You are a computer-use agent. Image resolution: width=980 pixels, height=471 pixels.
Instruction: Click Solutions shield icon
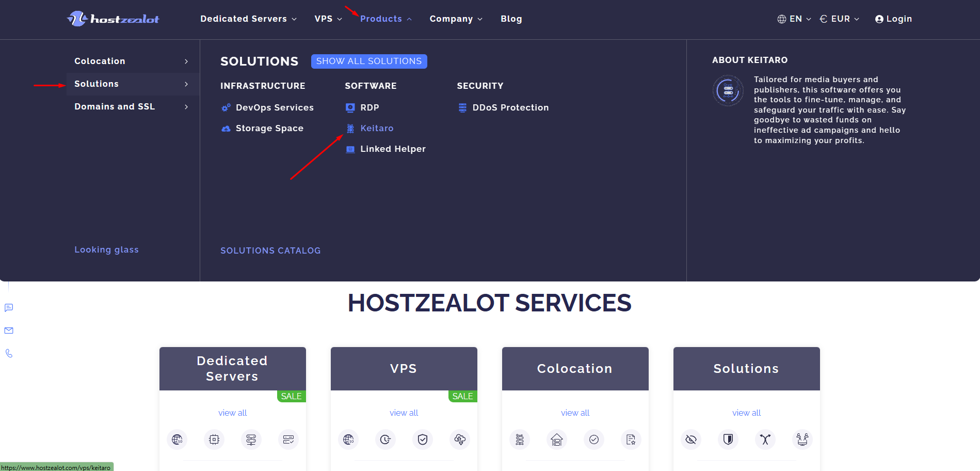click(x=728, y=439)
